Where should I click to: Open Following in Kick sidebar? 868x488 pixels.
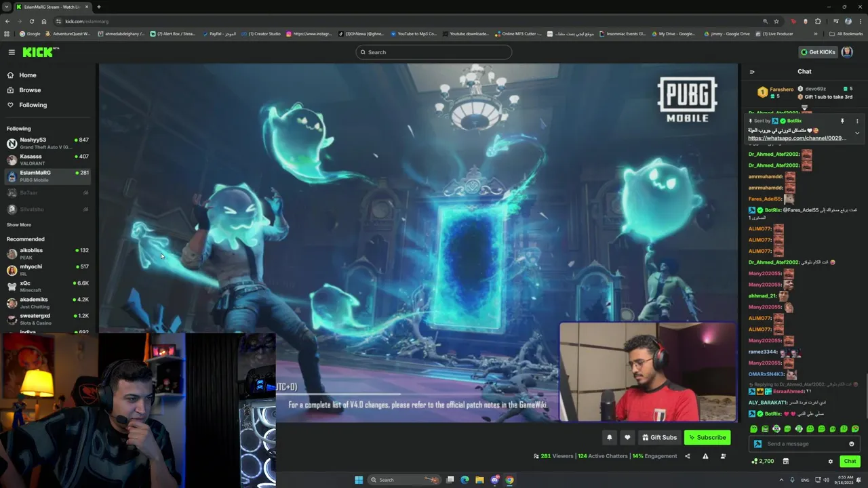pos(27,105)
